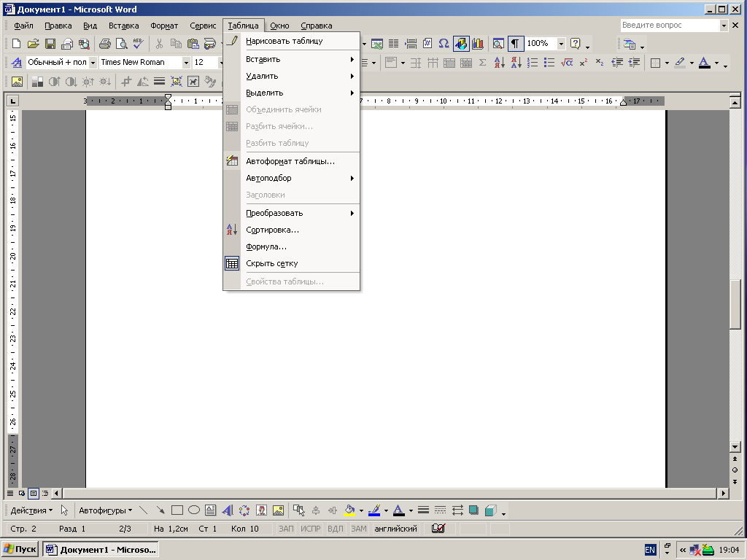Open the 100% zoom dropdown
The image size is (747, 560).
[x=561, y=44]
